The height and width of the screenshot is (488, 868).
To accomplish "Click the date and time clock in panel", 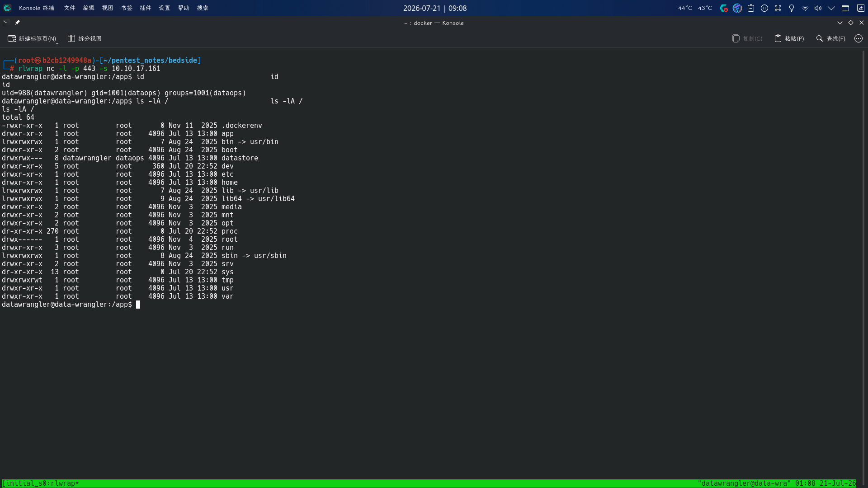I will pos(435,8).
